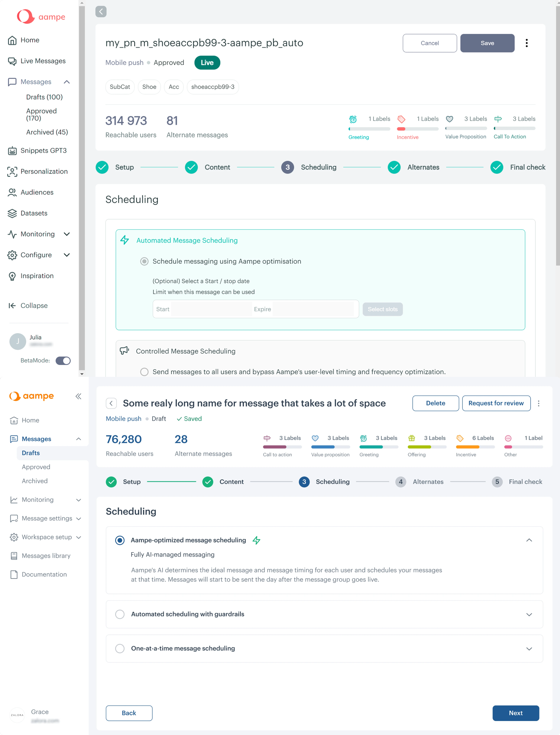The height and width of the screenshot is (735, 560).
Task: Click the Greeting waving hand icon in top panel
Action: click(x=353, y=119)
